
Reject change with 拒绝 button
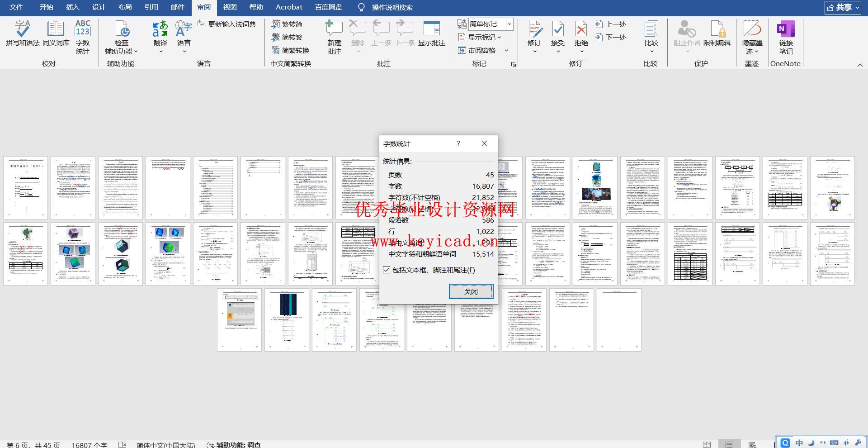581,33
